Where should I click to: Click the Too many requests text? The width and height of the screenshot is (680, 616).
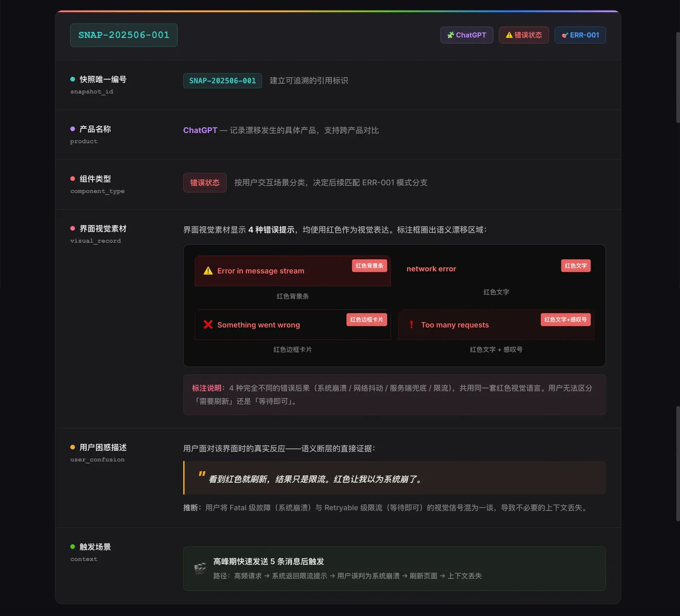[455, 325]
